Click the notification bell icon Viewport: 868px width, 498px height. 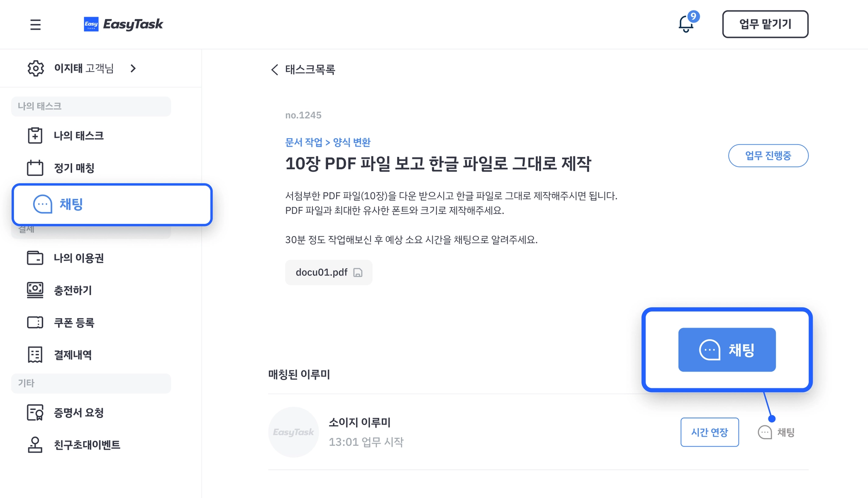click(686, 24)
